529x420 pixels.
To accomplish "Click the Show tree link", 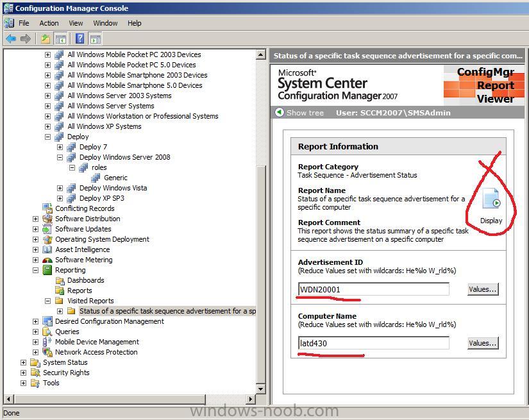I will coord(305,113).
